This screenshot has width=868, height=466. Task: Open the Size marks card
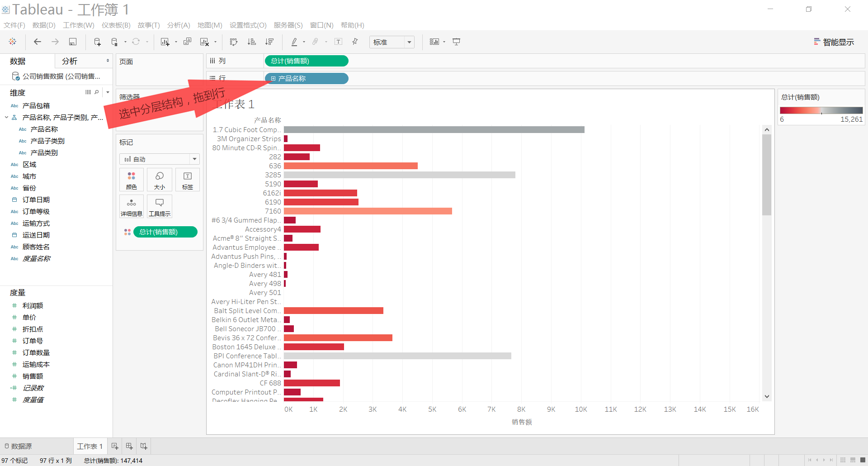coord(160,180)
